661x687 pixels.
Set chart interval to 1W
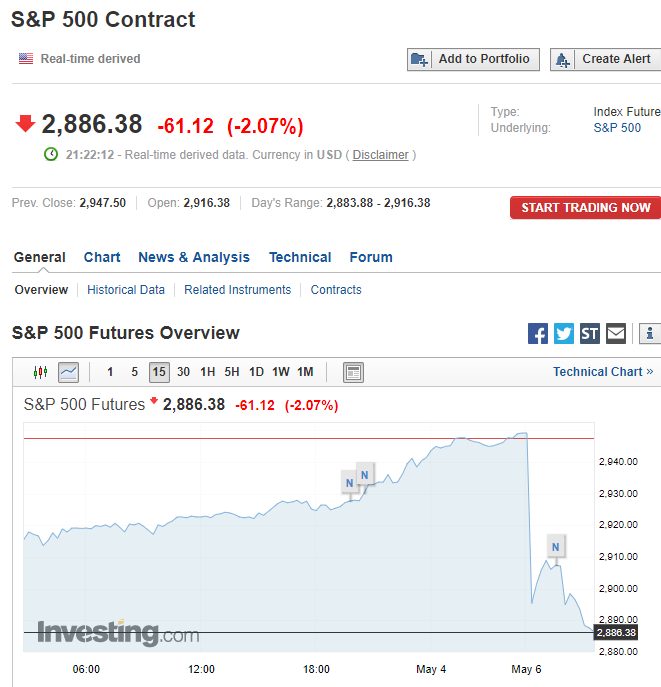pyautogui.click(x=281, y=372)
